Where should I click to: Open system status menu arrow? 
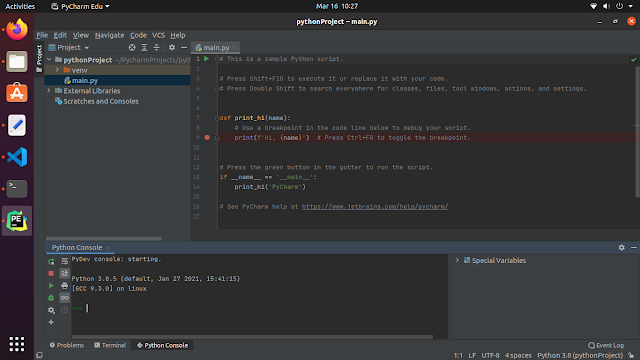pyautogui.click(x=631, y=6)
